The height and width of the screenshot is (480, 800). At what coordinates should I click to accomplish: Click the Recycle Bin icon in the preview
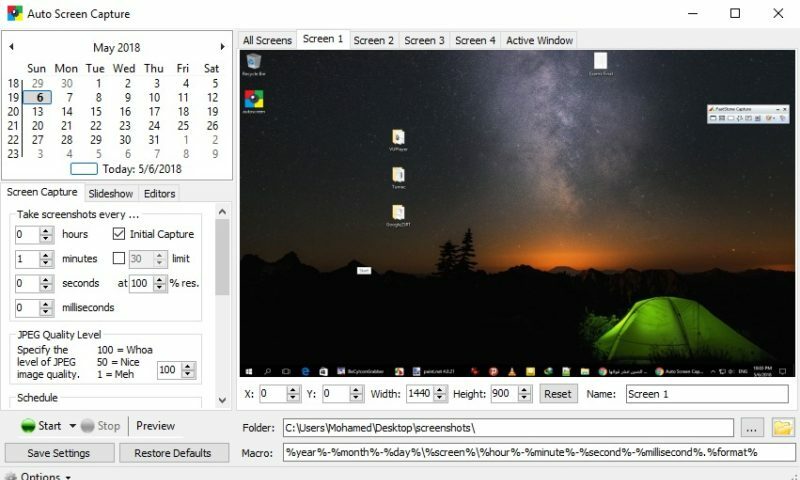tap(254, 64)
